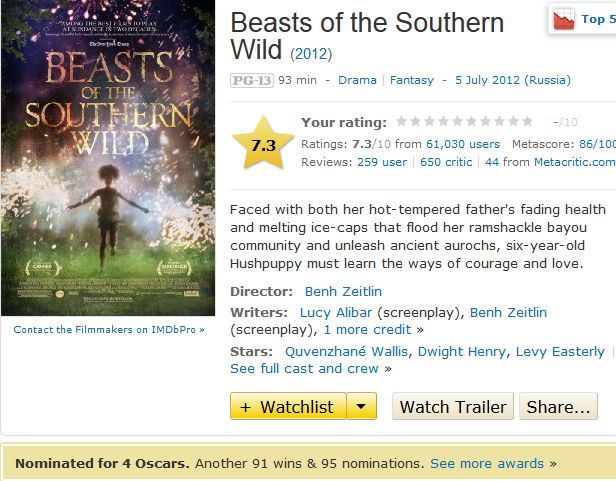Select the Fantasy genre link
Viewport: 616px width, 481px height.
pyautogui.click(x=412, y=80)
